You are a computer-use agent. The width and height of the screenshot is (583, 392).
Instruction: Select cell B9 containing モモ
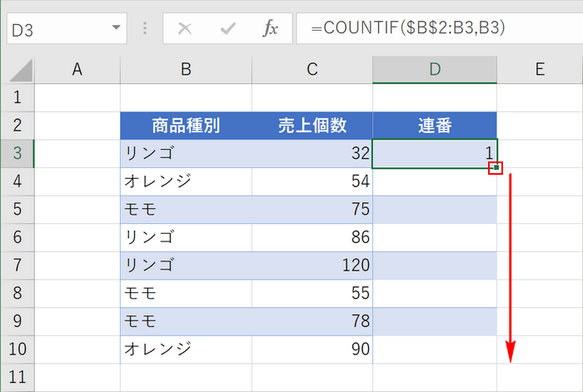[186, 321]
